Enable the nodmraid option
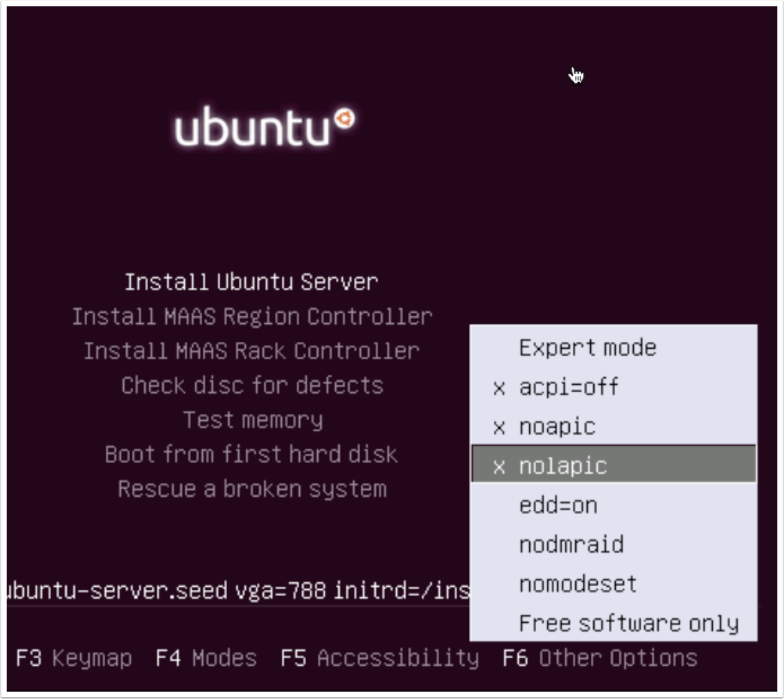This screenshot has height=699, width=784. (x=571, y=545)
